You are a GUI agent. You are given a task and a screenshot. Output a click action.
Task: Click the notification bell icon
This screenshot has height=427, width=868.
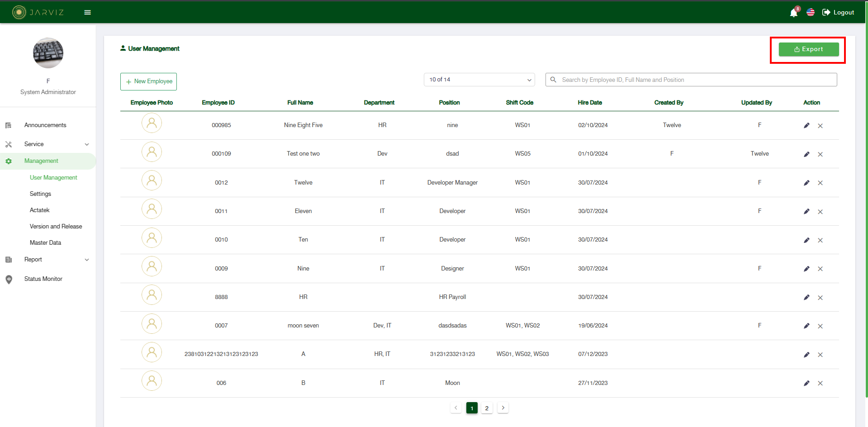[793, 13]
